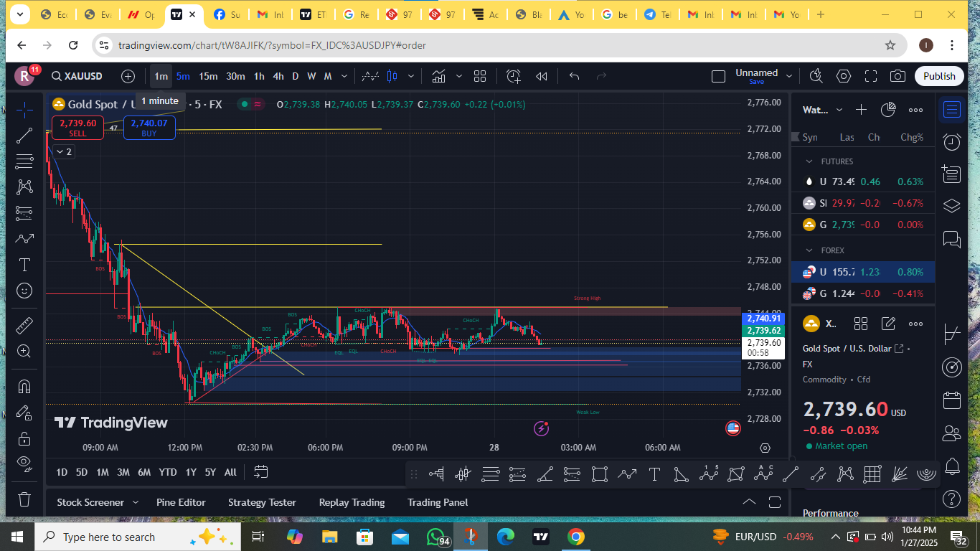Open File Explorer from Windows taskbar
Viewport: 980px width, 551px height.
pos(329,537)
